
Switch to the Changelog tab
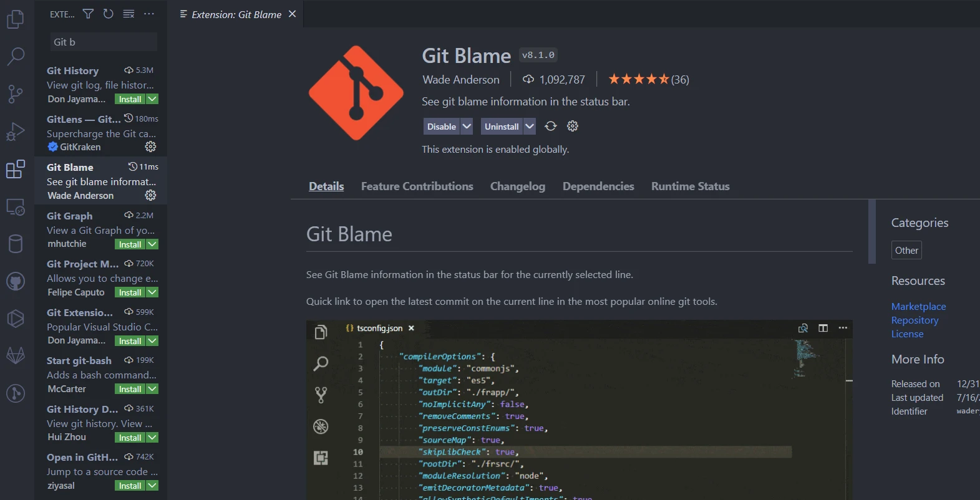pyautogui.click(x=517, y=186)
